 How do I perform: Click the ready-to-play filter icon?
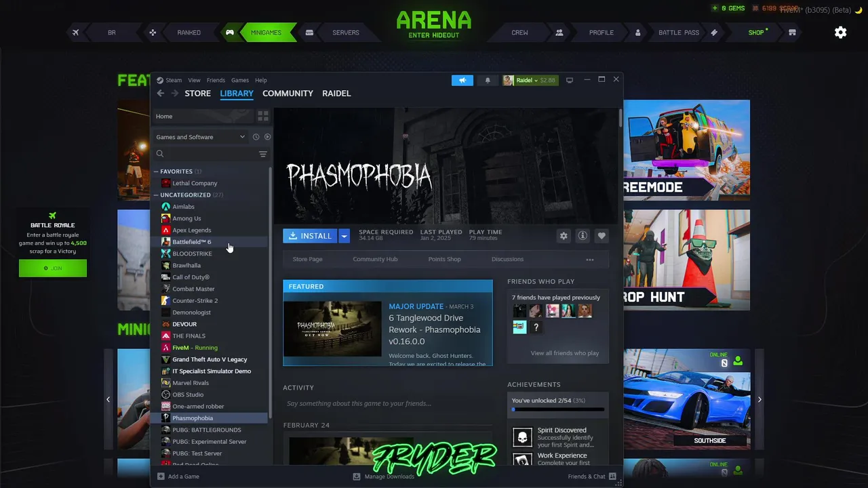pyautogui.click(x=267, y=137)
